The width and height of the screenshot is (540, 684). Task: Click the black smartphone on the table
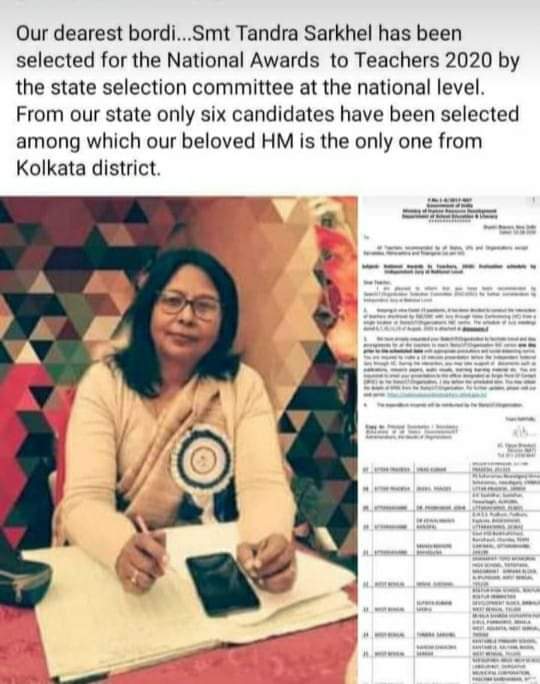point(222,583)
